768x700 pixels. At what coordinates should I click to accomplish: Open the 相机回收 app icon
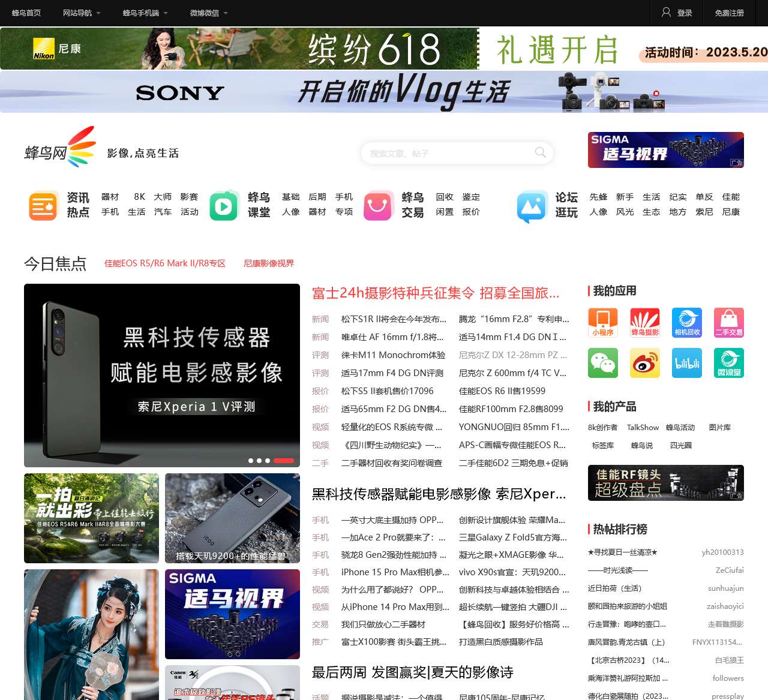tap(687, 323)
